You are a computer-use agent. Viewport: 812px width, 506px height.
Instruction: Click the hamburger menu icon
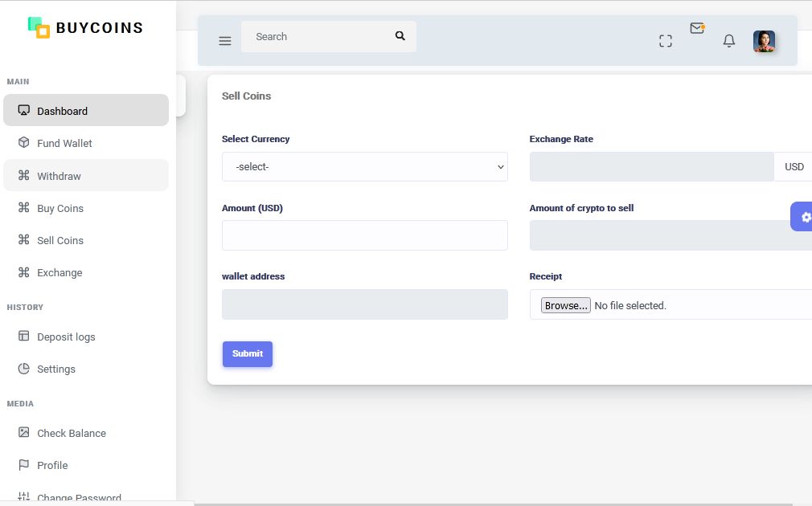(225, 41)
